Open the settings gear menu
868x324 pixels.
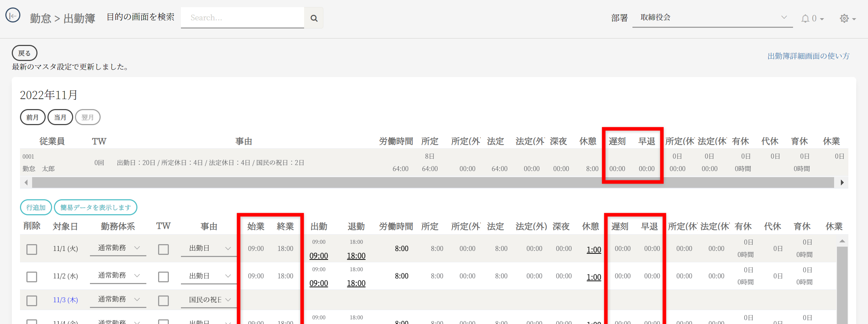click(x=847, y=19)
